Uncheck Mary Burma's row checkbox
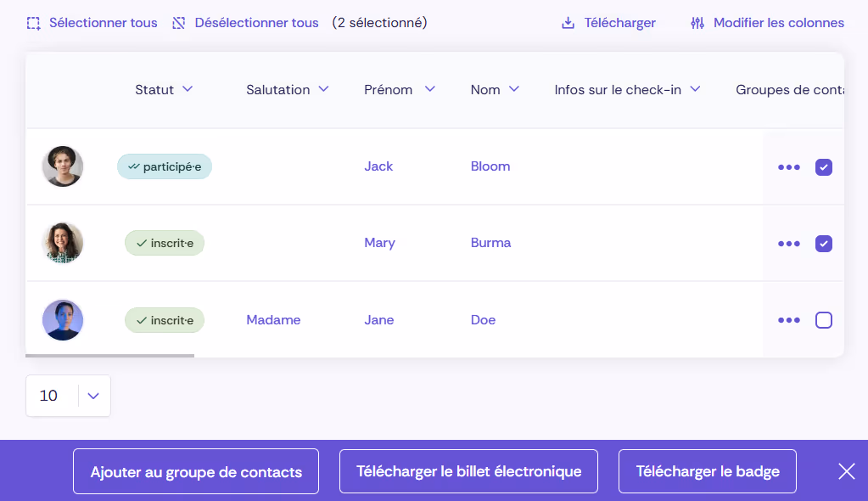This screenshot has height=501, width=868. [823, 244]
